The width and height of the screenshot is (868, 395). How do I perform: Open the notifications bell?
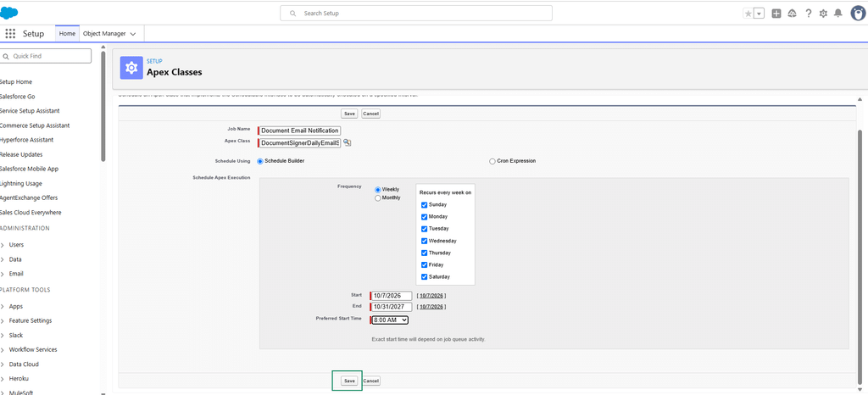point(838,14)
